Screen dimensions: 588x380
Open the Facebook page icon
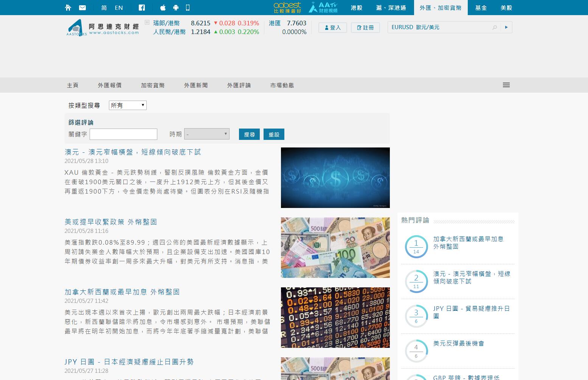(142, 8)
